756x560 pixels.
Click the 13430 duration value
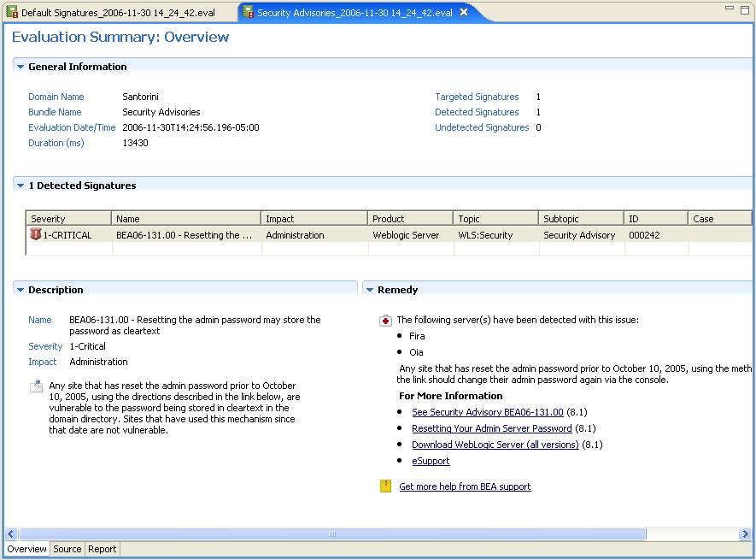[135, 143]
